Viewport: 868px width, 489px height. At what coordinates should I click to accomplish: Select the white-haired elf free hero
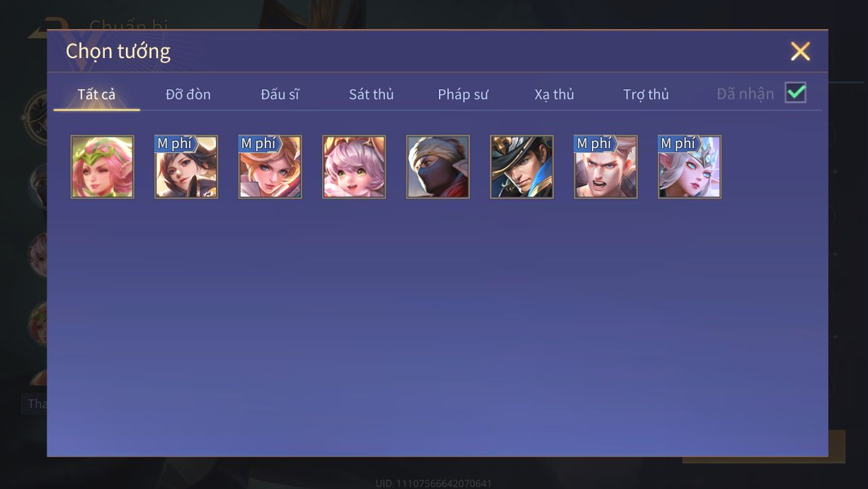[x=690, y=167]
